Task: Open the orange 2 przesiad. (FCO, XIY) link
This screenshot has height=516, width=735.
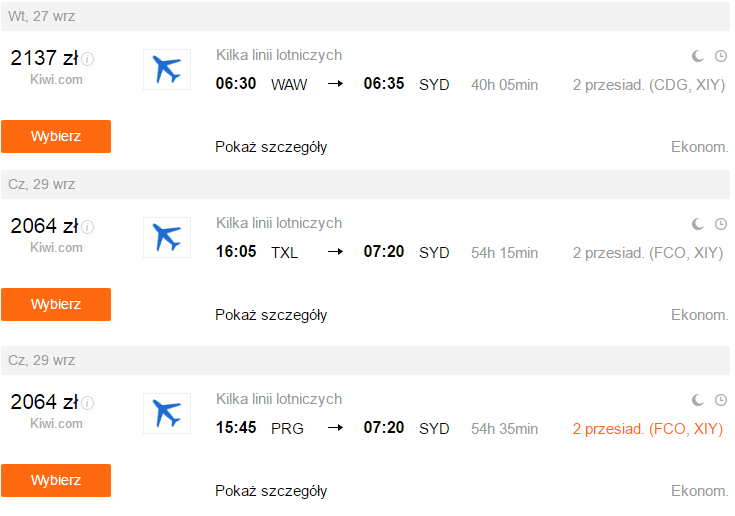Action: [648, 429]
